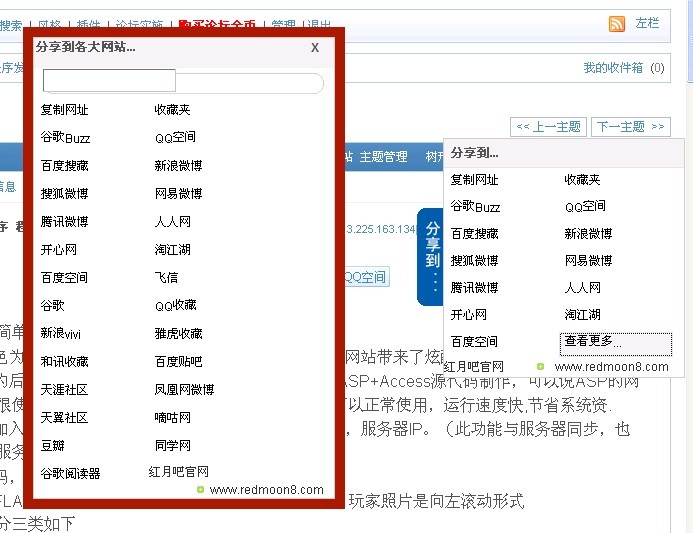
Task: Open www.redmoon8.com link in large dialog
Action: [267, 490]
